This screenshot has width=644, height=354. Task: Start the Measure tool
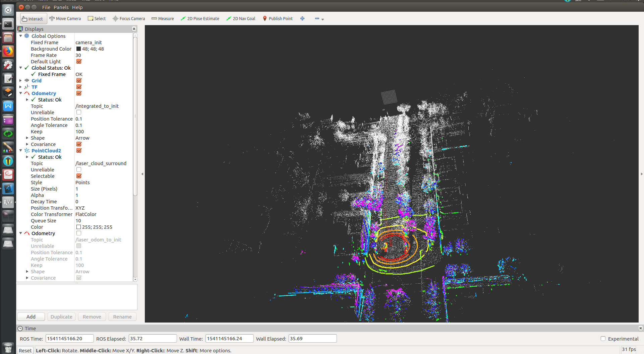(162, 18)
